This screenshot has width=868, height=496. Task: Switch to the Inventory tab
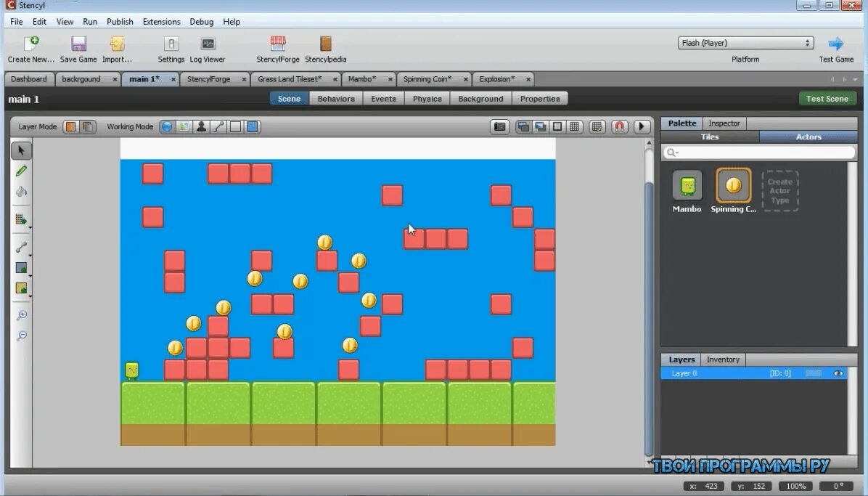click(723, 359)
